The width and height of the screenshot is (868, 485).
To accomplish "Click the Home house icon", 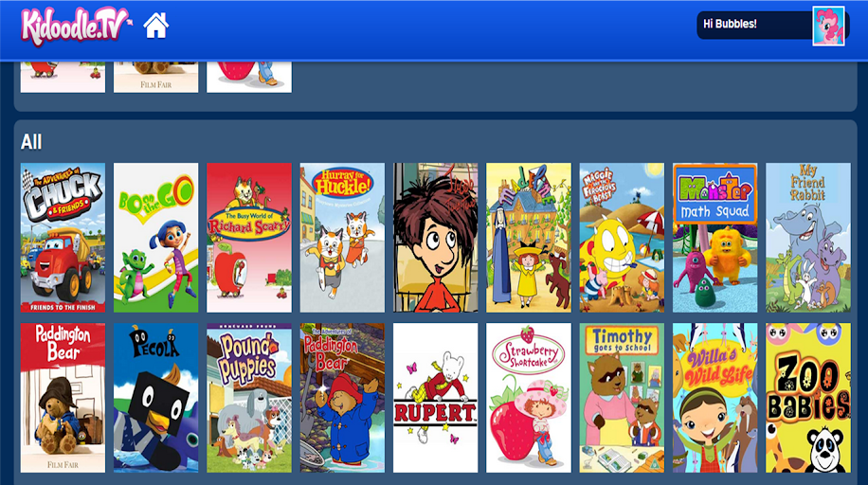I will pos(155,26).
